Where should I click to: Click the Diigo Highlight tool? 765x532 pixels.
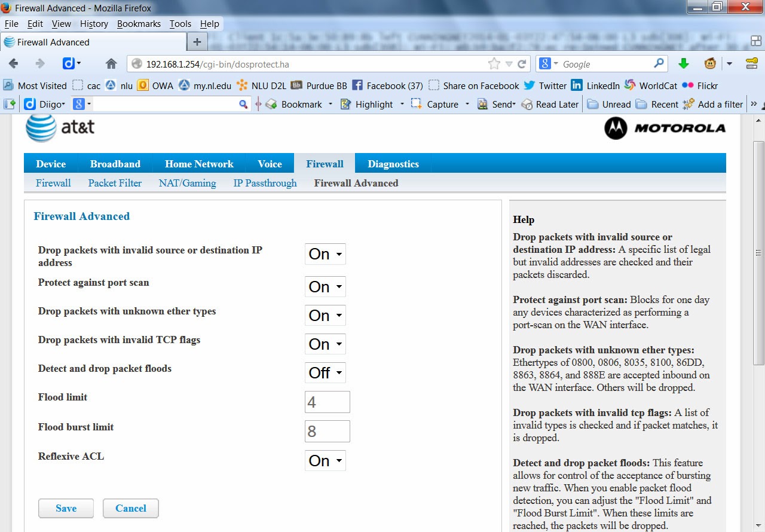pos(368,104)
